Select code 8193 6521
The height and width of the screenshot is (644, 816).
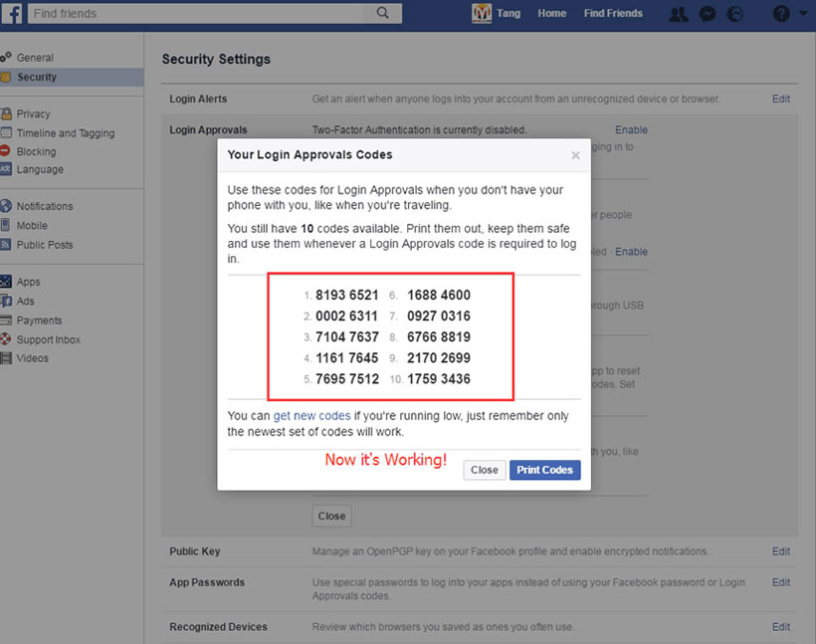(x=346, y=296)
